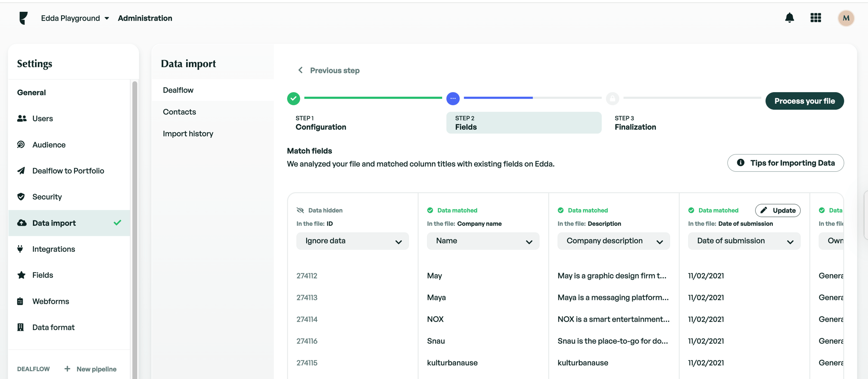
Task: Open the Date of submission dropdown
Action: (744, 241)
